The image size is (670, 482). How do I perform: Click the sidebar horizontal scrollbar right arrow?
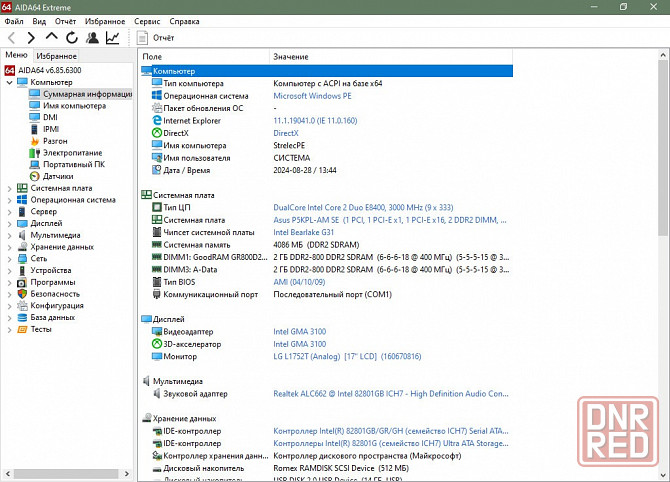[x=126, y=473]
